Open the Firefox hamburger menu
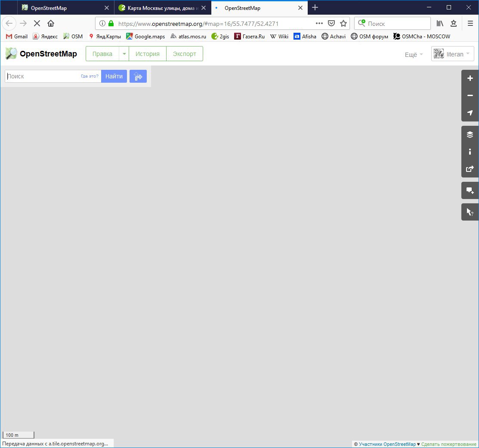This screenshot has height=448, width=479. tap(470, 24)
